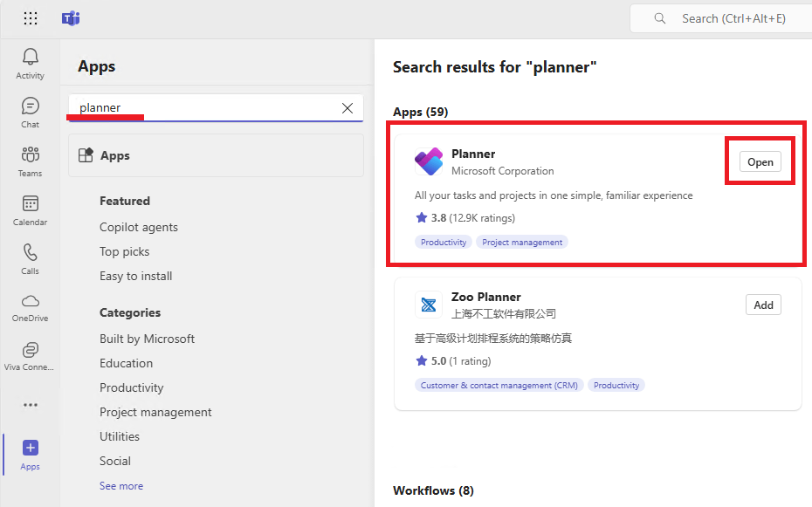Viewport: 812px width, 507px height.
Task: Click the Search bar at top
Action: pos(725,17)
